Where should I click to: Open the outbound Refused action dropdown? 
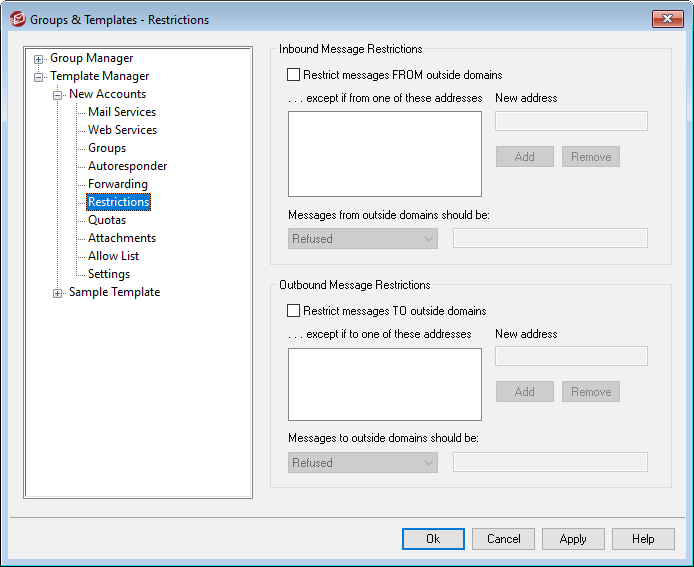coord(364,463)
